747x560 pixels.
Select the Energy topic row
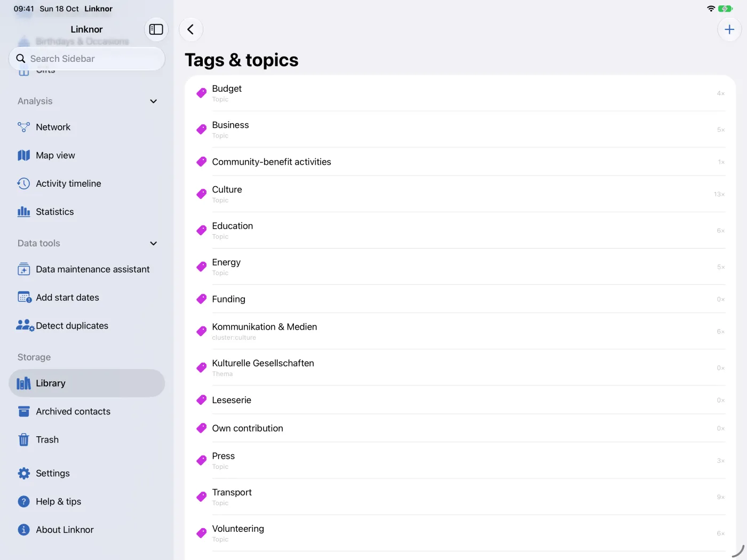pos(460,267)
